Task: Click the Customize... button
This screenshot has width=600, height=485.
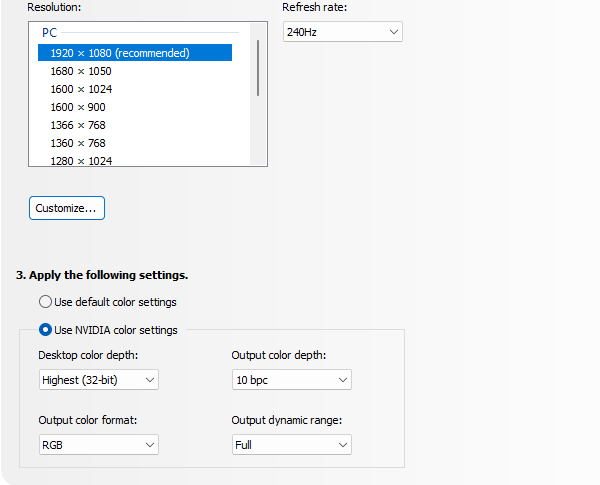Action: [x=67, y=208]
